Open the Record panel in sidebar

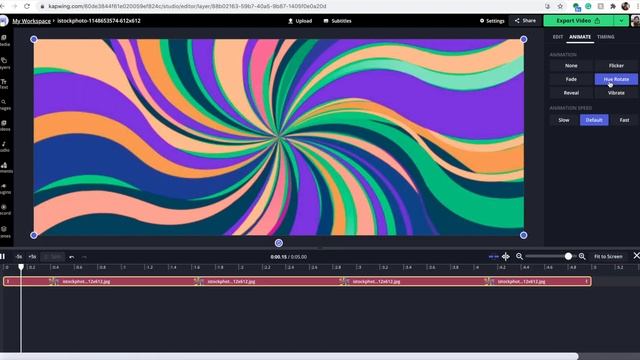point(4,209)
